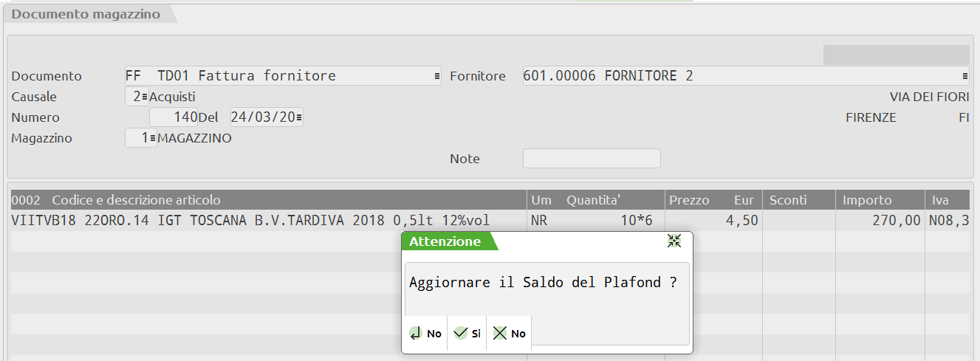
Task: Click the No button with X icon
Action: (509, 333)
